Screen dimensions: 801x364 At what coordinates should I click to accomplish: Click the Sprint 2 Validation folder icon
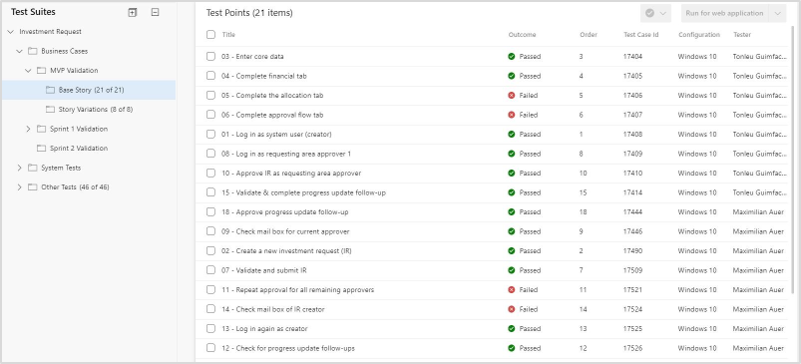[x=41, y=148]
